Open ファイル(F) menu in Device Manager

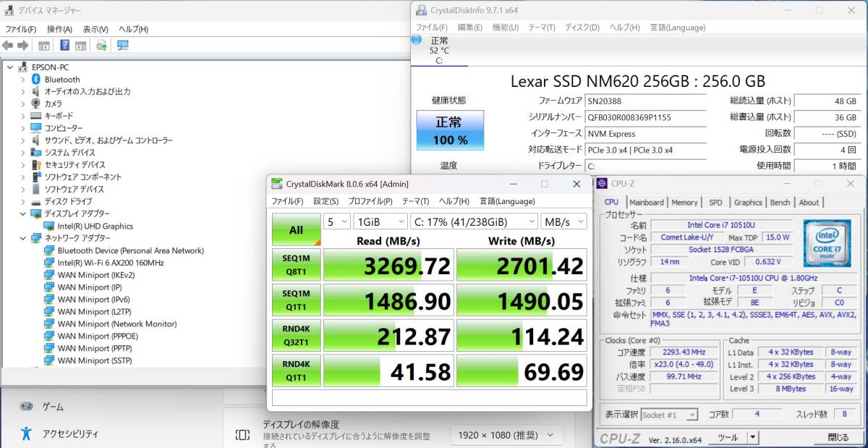[x=21, y=29]
